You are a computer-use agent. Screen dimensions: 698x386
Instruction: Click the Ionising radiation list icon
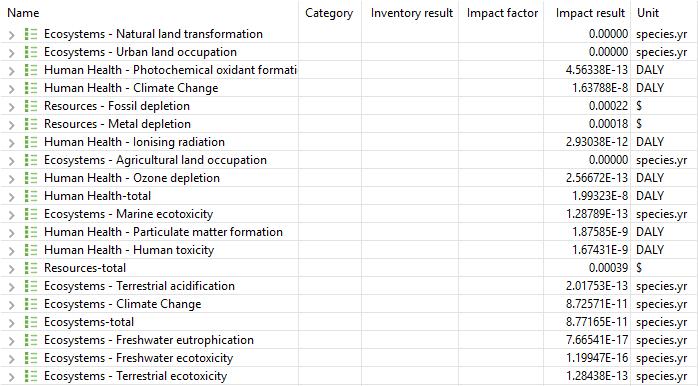[x=31, y=142]
